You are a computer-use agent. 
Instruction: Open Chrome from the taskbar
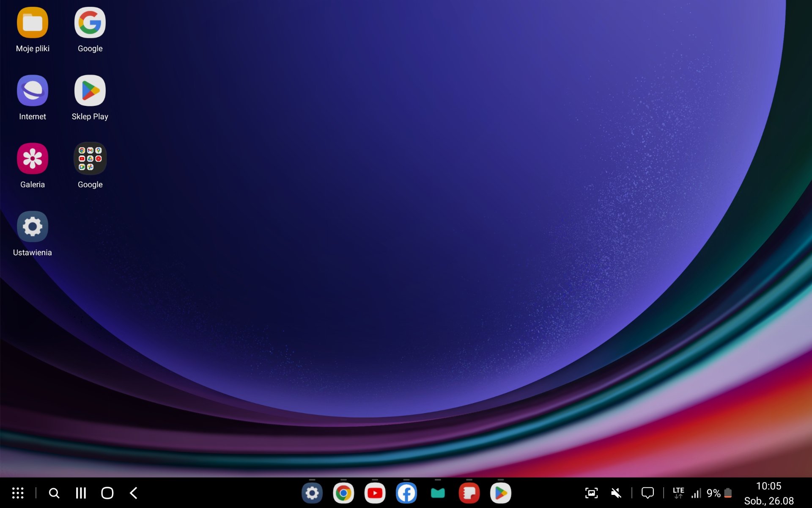pos(343,493)
